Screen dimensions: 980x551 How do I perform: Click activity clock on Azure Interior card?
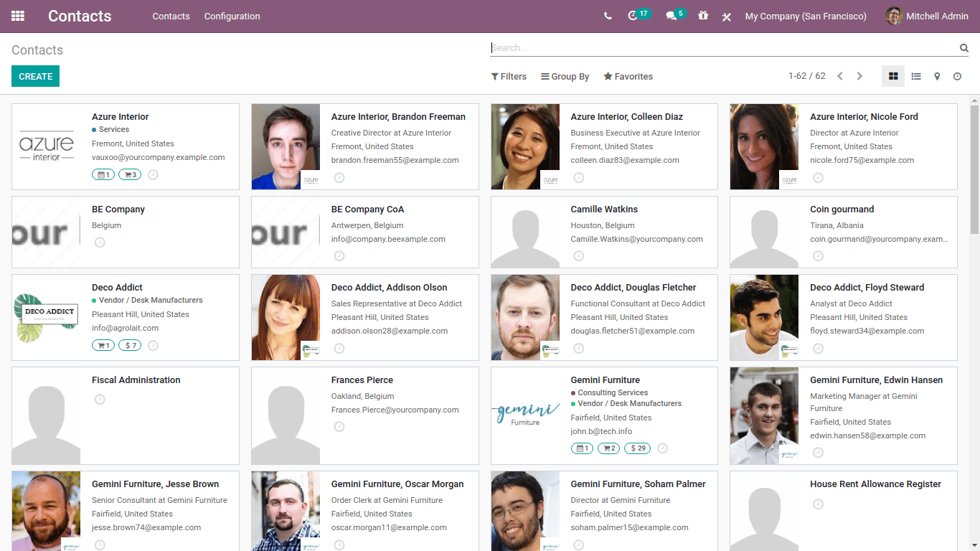point(153,174)
